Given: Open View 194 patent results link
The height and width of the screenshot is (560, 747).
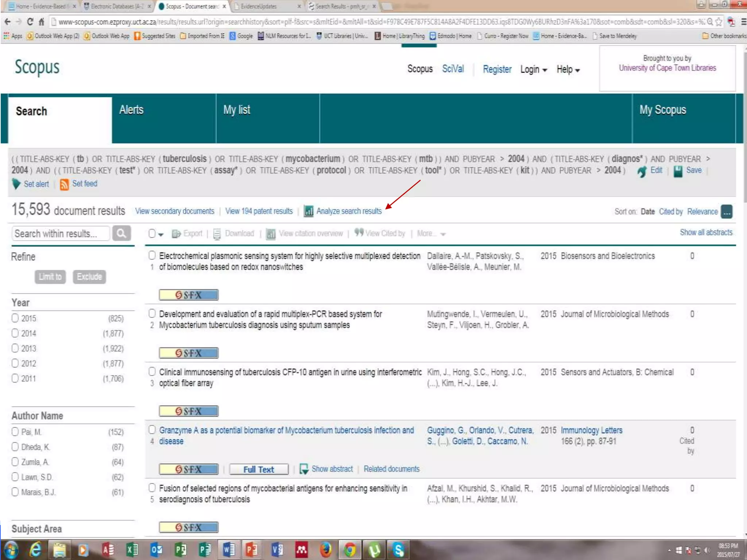Looking at the screenshot, I should 259,211.
